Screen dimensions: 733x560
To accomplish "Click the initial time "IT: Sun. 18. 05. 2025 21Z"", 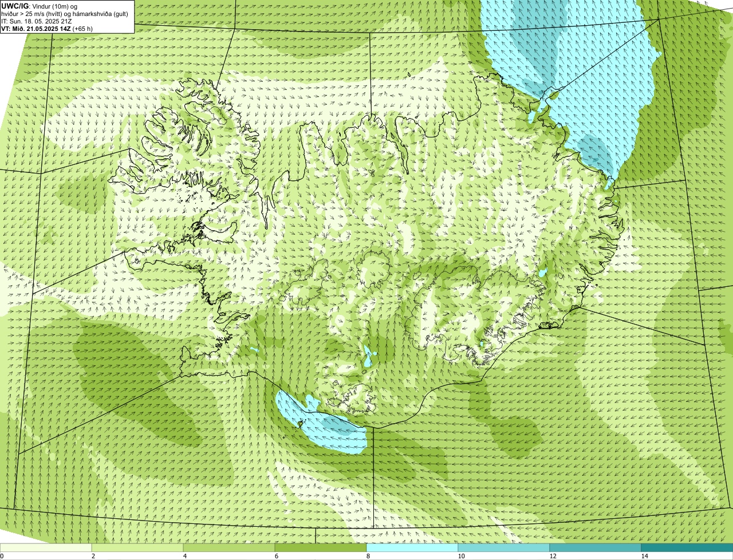I will click(x=37, y=21).
